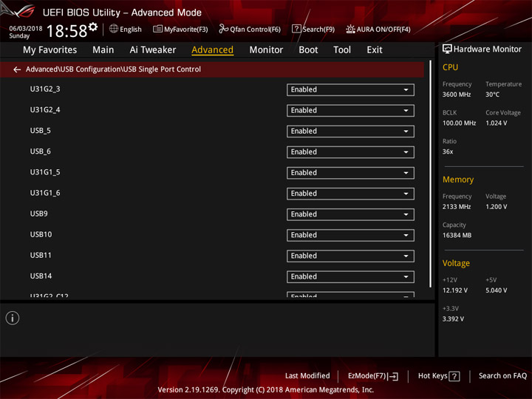Select the U31G1_6 row label
Image resolution: width=532 pixels, height=399 pixels.
(45, 193)
